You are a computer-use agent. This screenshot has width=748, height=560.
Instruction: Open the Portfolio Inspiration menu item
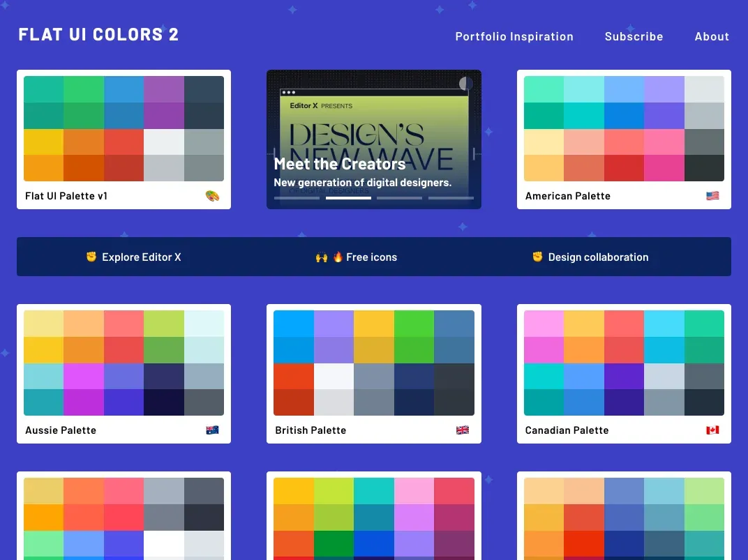click(x=514, y=36)
